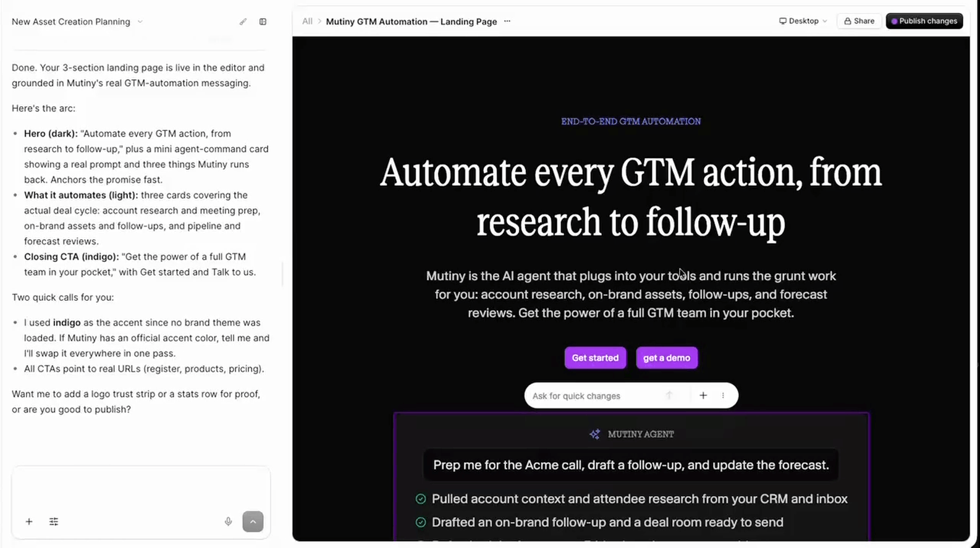Viewport: 980px width, 548px height.
Task: Select the 'Mutiny is the AI agent' paragraph
Action: click(631, 294)
